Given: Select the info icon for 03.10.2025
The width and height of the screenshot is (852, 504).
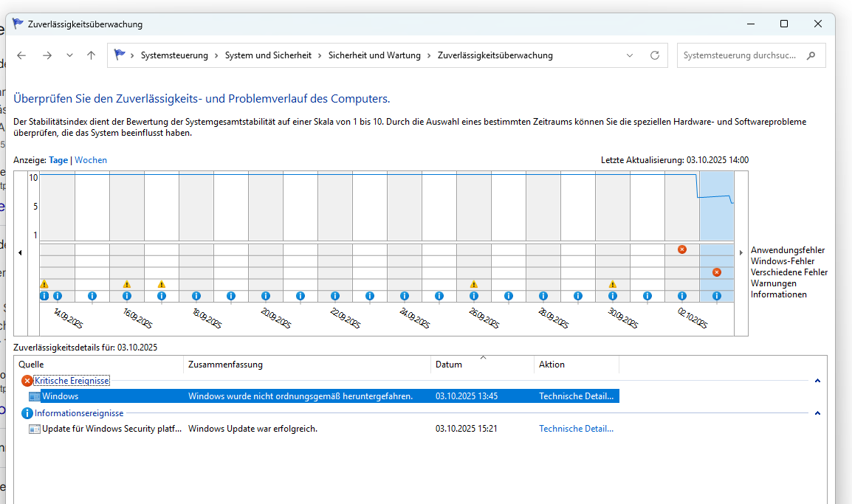Looking at the screenshot, I should (x=717, y=296).
